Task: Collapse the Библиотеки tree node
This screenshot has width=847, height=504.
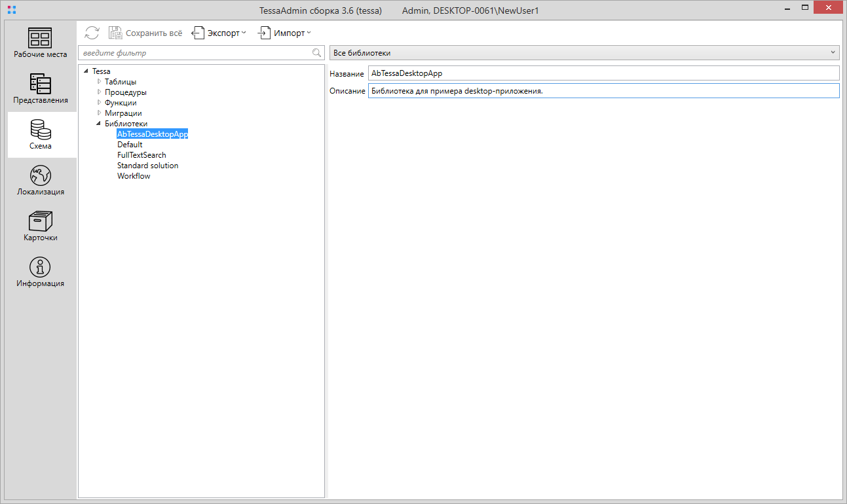Action: tap(99, 124)
